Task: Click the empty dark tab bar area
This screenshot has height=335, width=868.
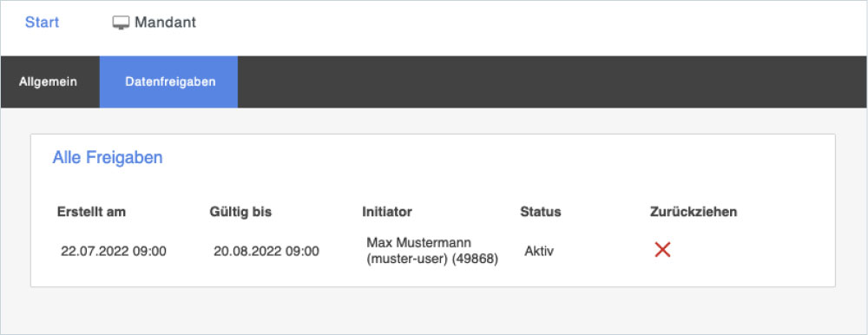Action: click(x=552, y=82)
